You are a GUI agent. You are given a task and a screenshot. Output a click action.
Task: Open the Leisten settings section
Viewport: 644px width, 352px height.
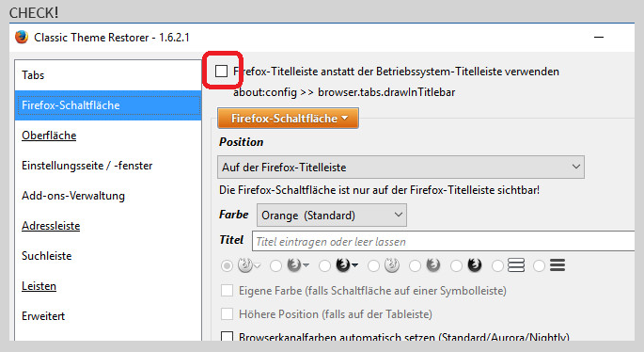tap(39, 286)
